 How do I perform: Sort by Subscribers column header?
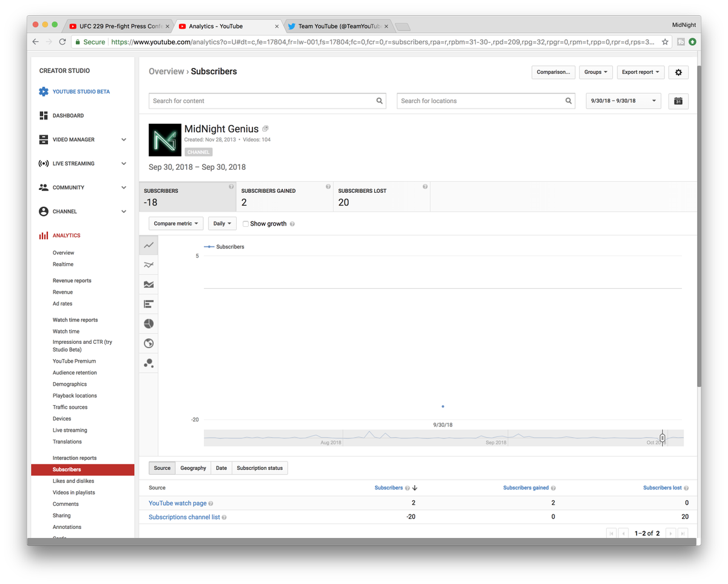389,488
